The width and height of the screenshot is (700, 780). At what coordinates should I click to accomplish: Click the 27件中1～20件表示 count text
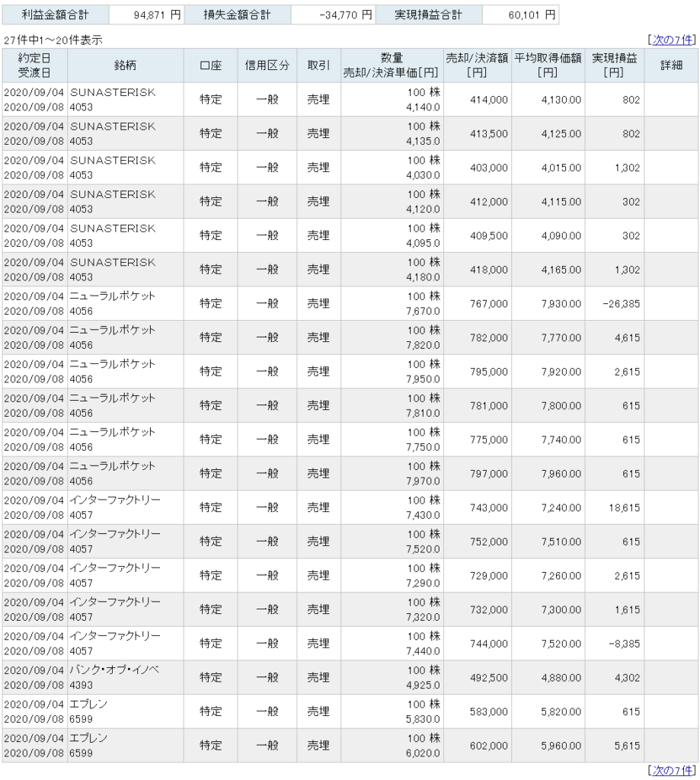tap(53, 40)
